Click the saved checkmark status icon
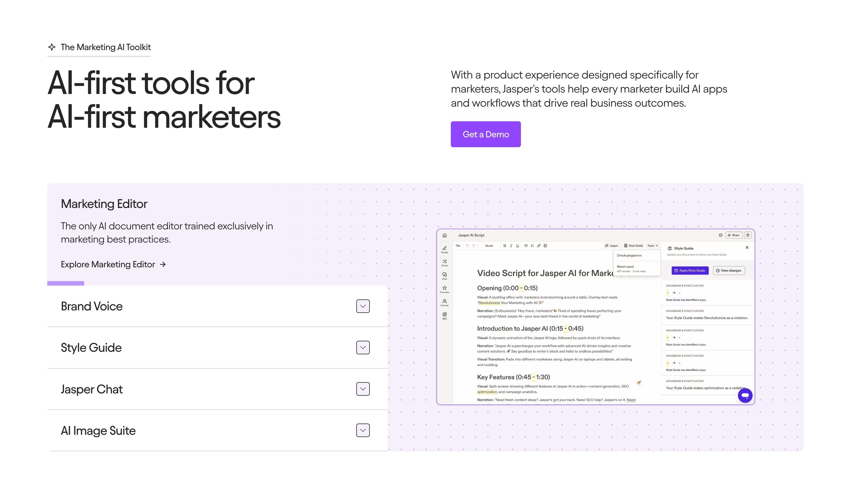This screenshot has height=504, width=851. click(x=721, y=235)
